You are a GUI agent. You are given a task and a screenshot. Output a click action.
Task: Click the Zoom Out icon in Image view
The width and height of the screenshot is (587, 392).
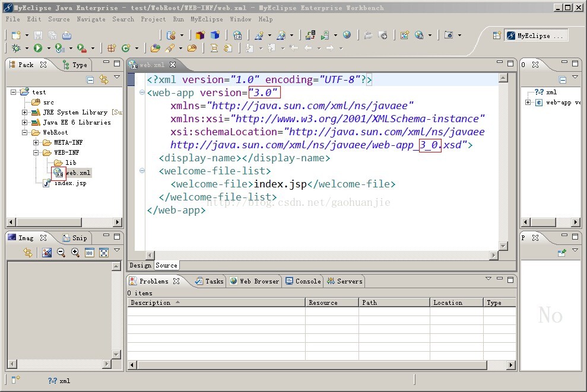tap(61, 253)
